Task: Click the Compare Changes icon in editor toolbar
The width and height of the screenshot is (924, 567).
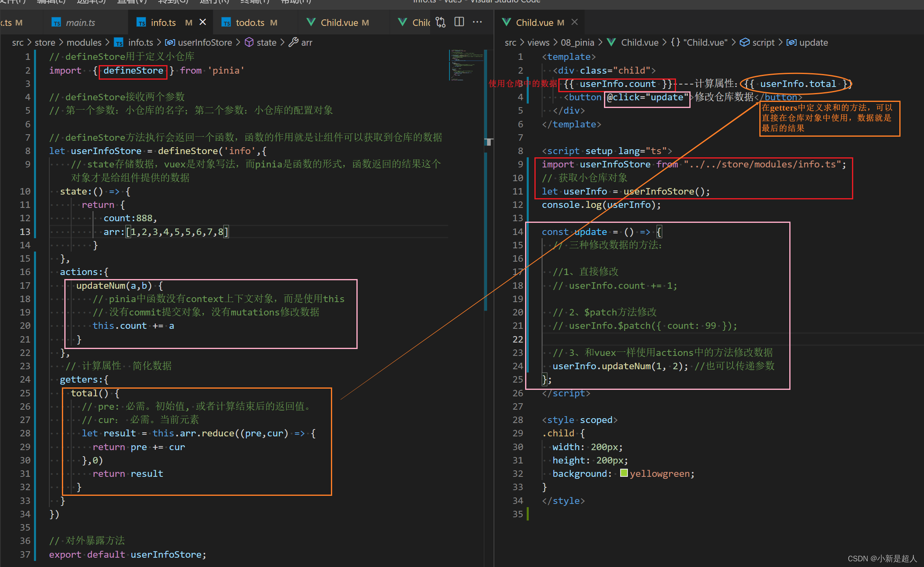Action: (441, 22)
